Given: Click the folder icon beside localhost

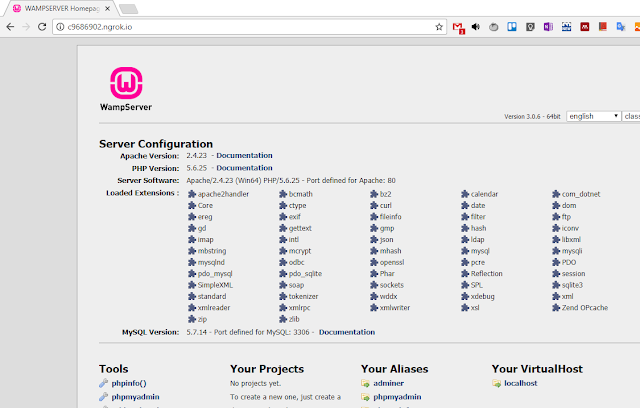Looking at the screenshot, I should 496,383.
